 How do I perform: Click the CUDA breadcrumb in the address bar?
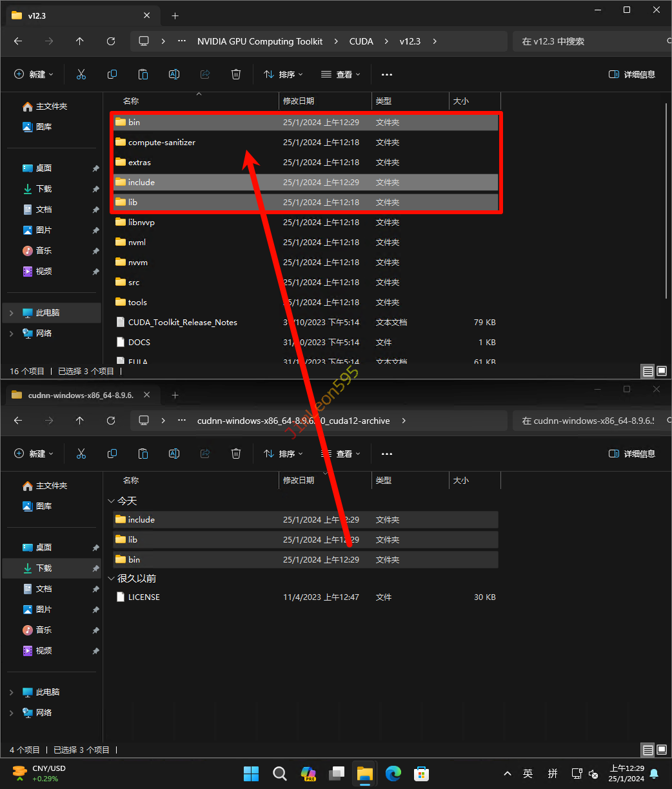[361, 41]
